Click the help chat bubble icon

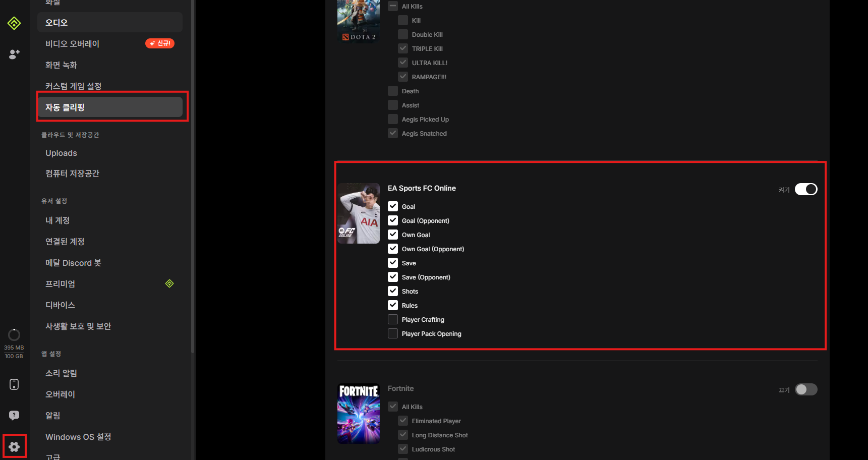click(14, 415)
